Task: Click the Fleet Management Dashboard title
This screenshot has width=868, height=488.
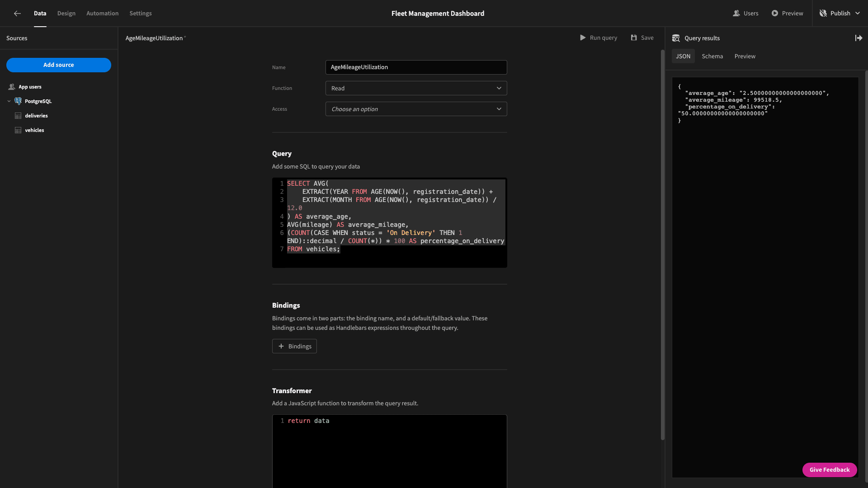Action: [438, 14]
